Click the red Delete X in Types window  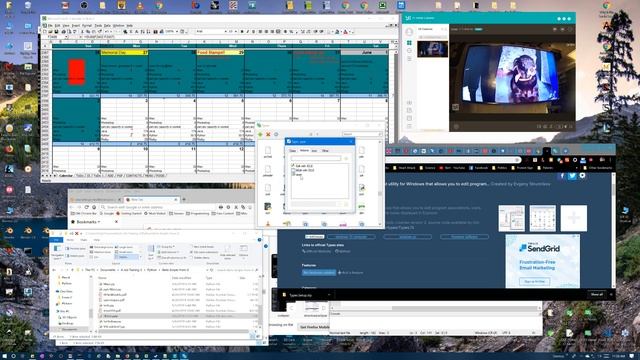click(x=268, y=134)
